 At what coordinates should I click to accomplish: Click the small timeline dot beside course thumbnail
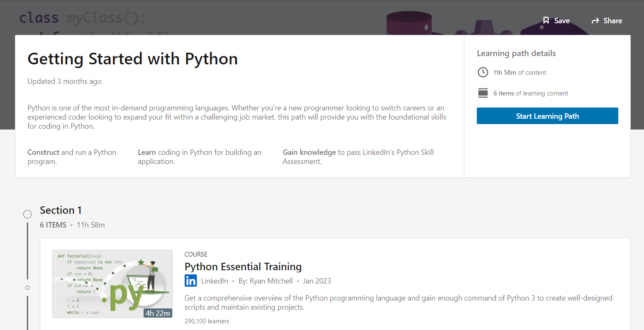click(x=27, y=288)
